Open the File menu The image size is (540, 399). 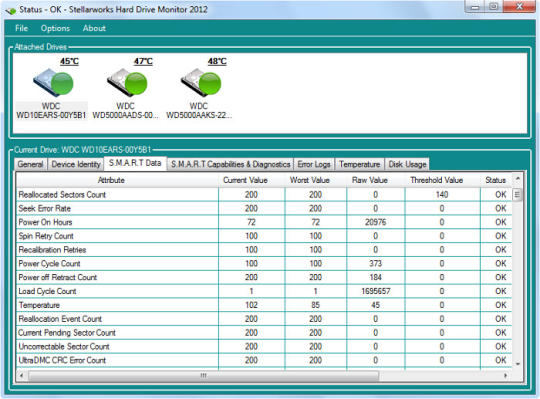click(x=21, y=28)
